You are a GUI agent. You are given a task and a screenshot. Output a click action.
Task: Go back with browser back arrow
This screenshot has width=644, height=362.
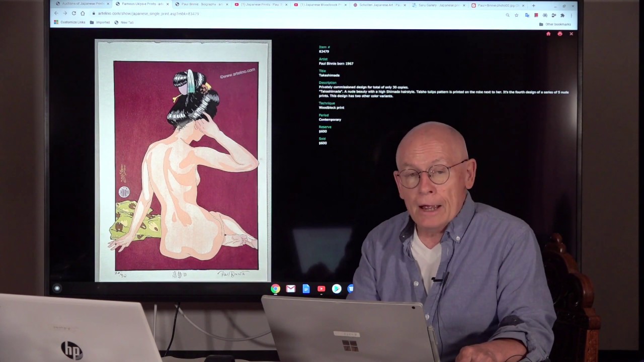click(56, 14)
